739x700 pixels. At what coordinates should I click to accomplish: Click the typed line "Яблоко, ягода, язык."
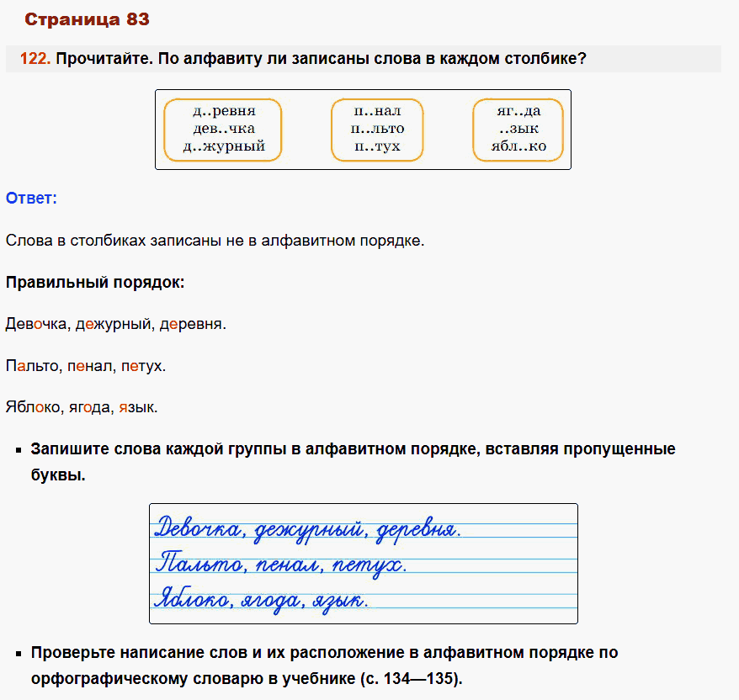coord(82,407)
